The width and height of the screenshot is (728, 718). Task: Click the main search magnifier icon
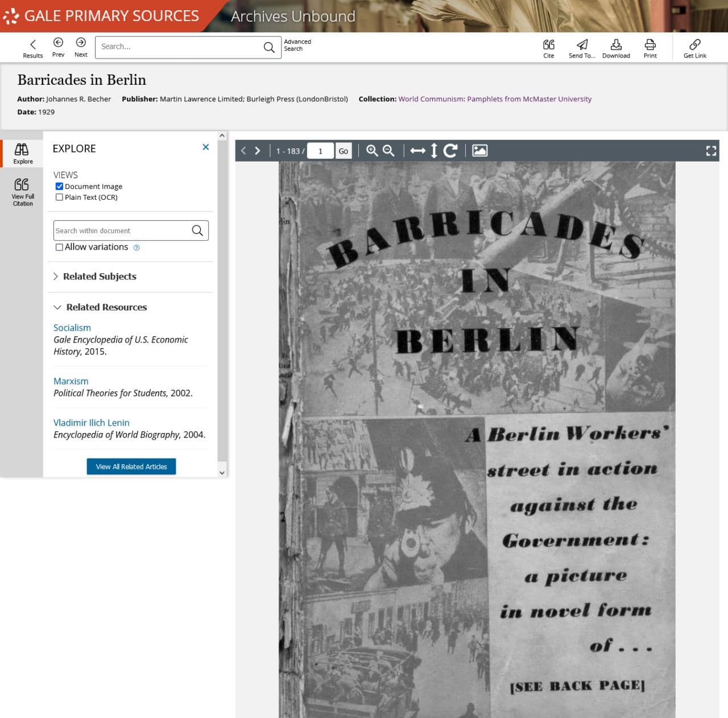[269, 47]
